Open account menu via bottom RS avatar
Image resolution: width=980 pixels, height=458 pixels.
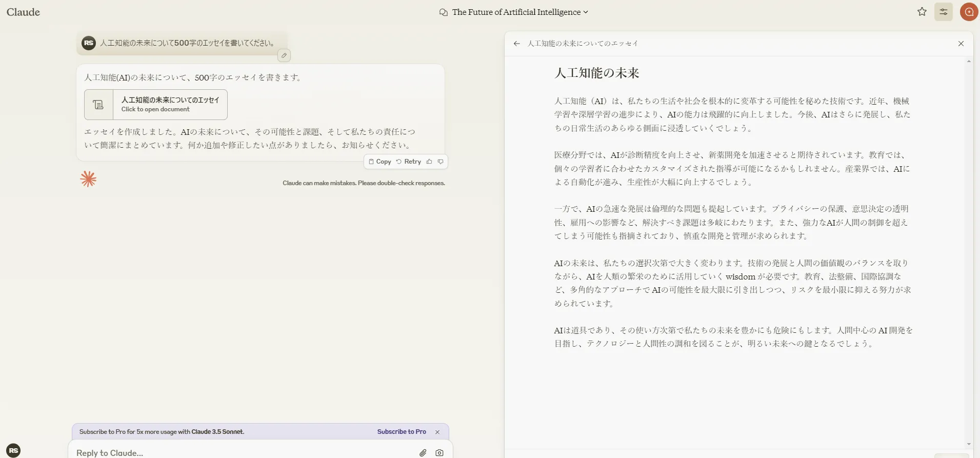[x=13, y=450]
